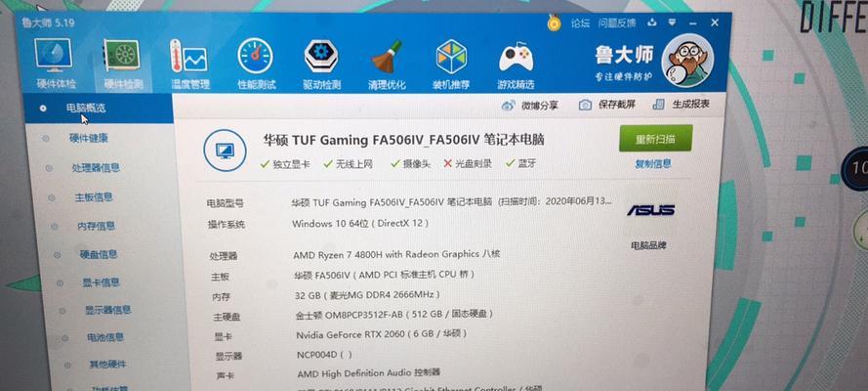
Task: Click the green 重新扫描 rescan button
Action: point(655,139)
